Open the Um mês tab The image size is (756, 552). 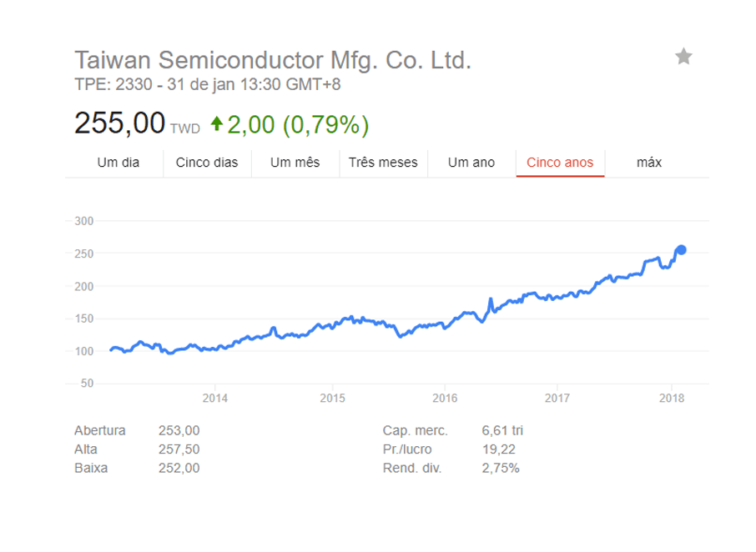click(x=295, y=163)
